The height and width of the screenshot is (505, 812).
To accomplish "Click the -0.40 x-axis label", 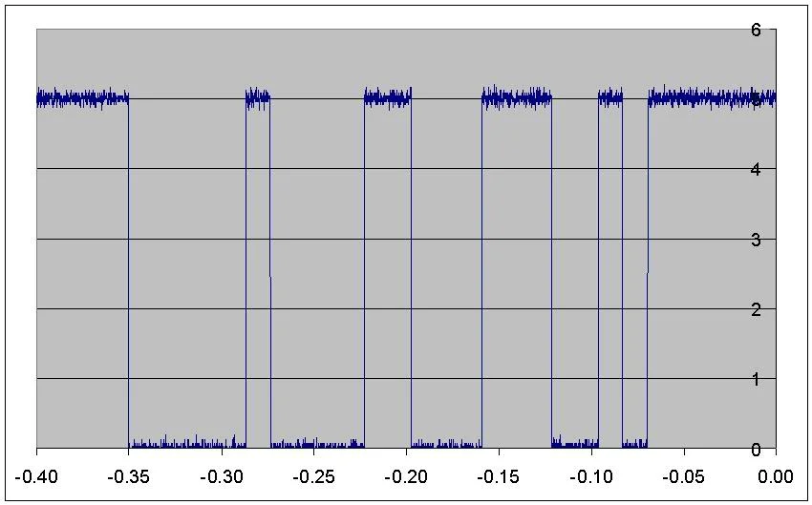I will coord(36,476).
